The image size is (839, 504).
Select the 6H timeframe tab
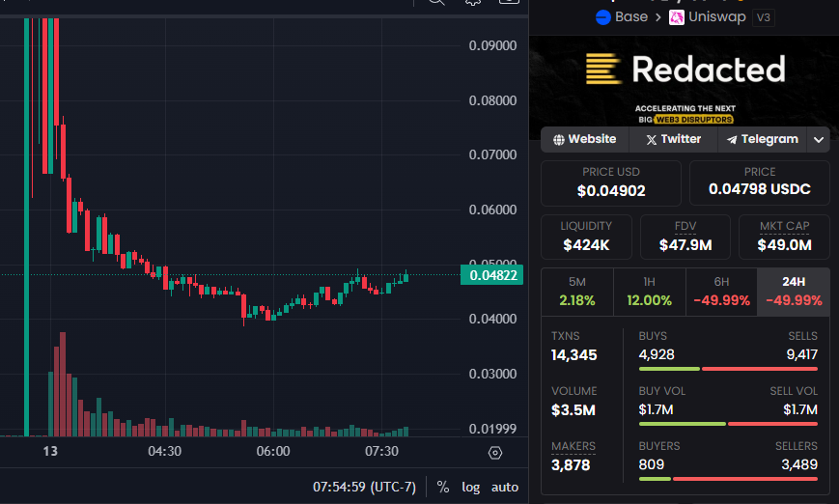point(721,293)
